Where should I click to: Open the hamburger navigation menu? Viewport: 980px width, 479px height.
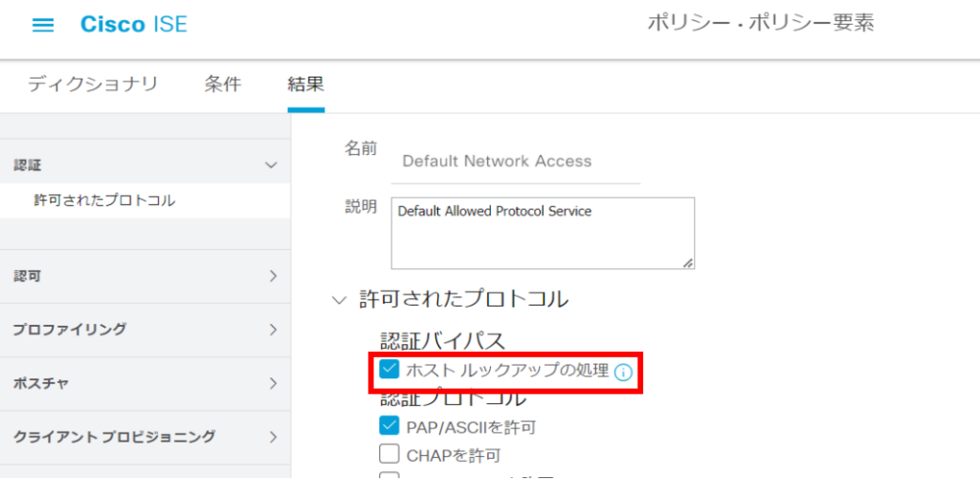coord(43,25)
